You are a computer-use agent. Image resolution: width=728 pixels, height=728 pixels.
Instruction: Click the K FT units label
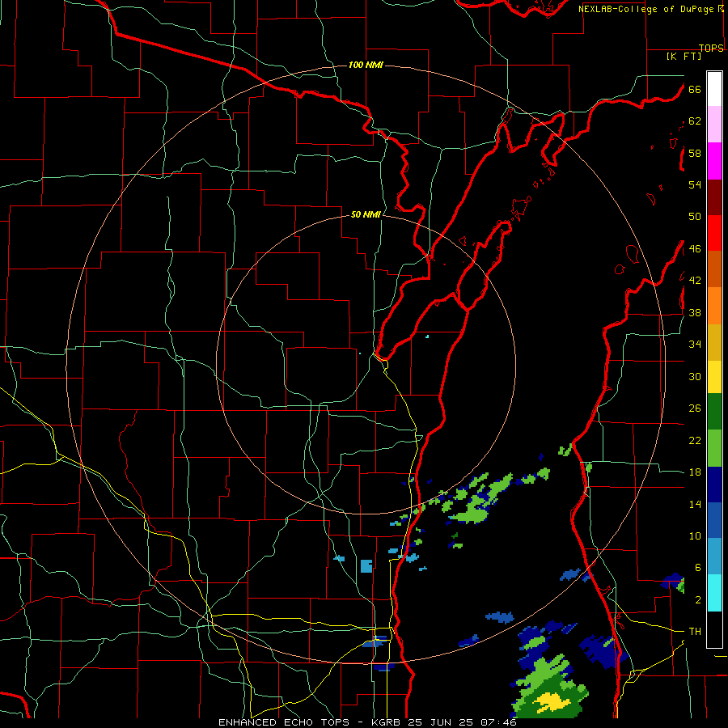pyautogui.click(x=684, y=57)
